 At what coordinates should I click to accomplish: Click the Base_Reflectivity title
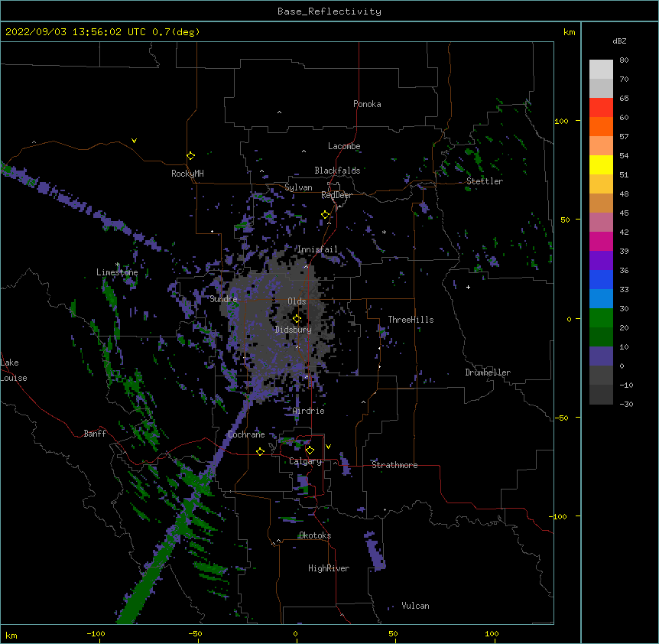tap(329, 11)
